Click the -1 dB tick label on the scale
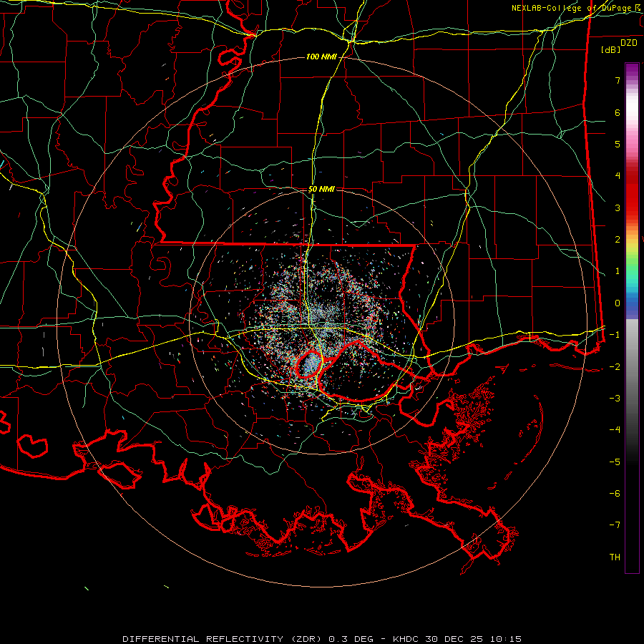 (x=615, y=335)
